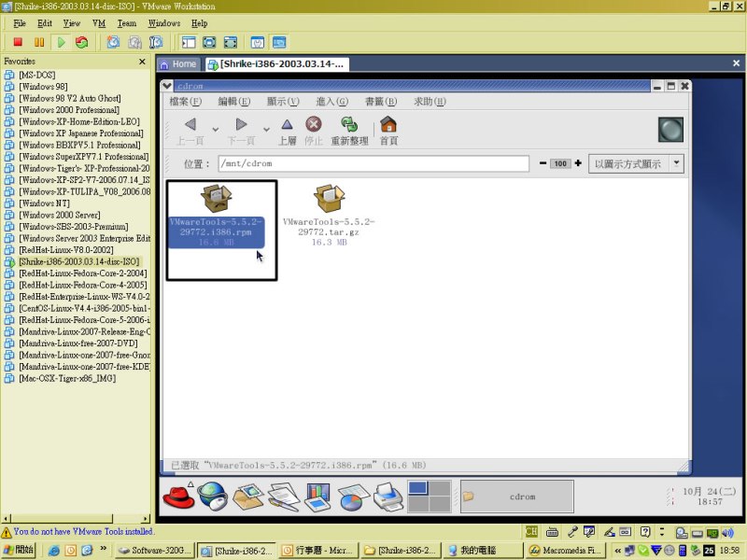Click the zoom out minus button
747x560 pixels.
(543, 162)
